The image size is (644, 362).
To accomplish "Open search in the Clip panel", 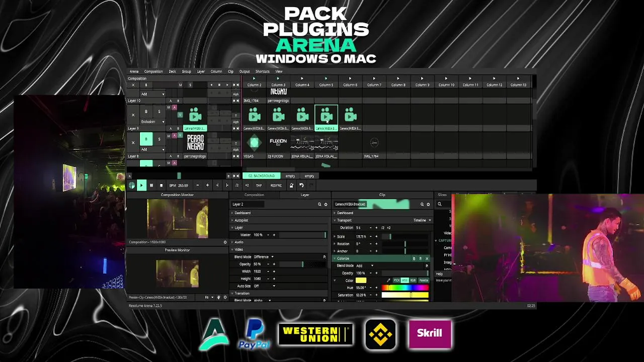I will pyautogui.click(x=422, y=205).
